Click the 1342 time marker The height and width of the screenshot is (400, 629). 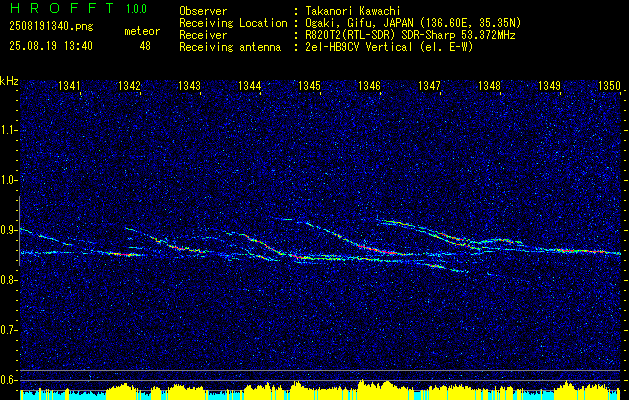tap(130, 86)
